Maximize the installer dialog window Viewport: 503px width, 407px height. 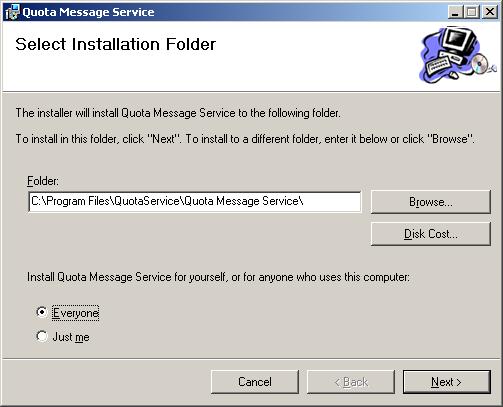(472, 12)
